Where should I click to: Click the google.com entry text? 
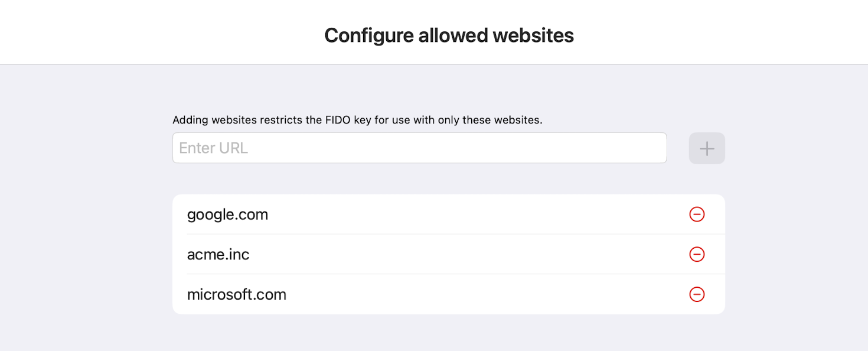pyautogui.click(x=227, y=215)
